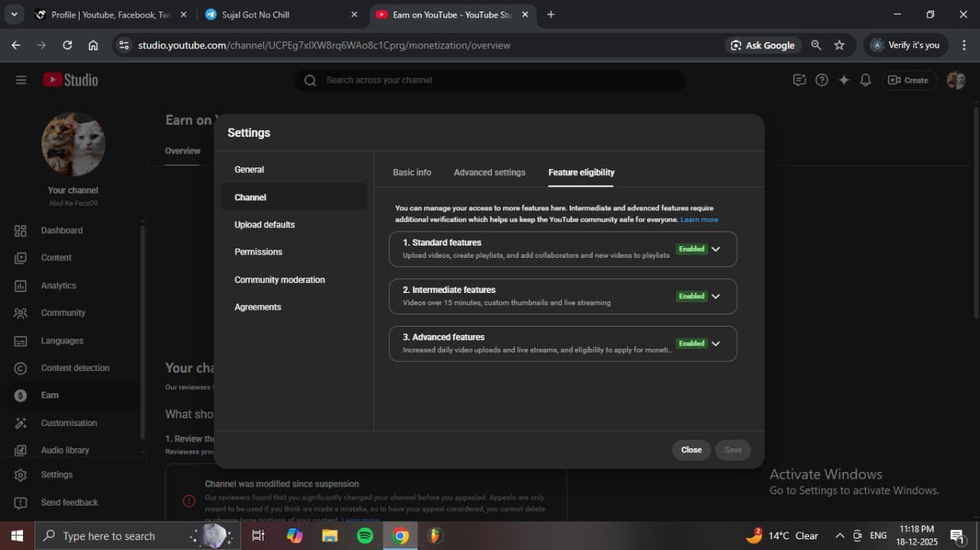Click the Create button
980x550 pixels.
tap(909, 80)
